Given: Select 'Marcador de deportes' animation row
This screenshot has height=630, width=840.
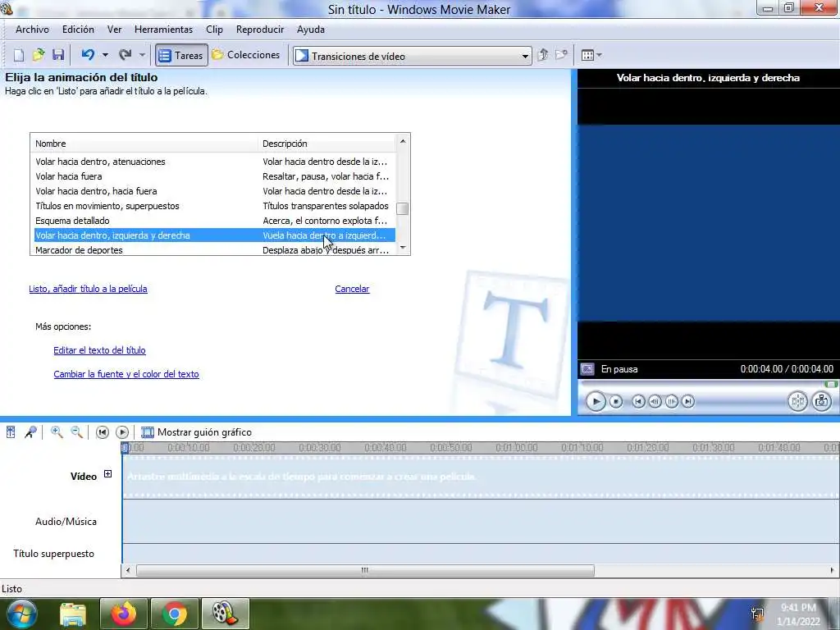Looking at the screenshot, I should click(215, 249).
